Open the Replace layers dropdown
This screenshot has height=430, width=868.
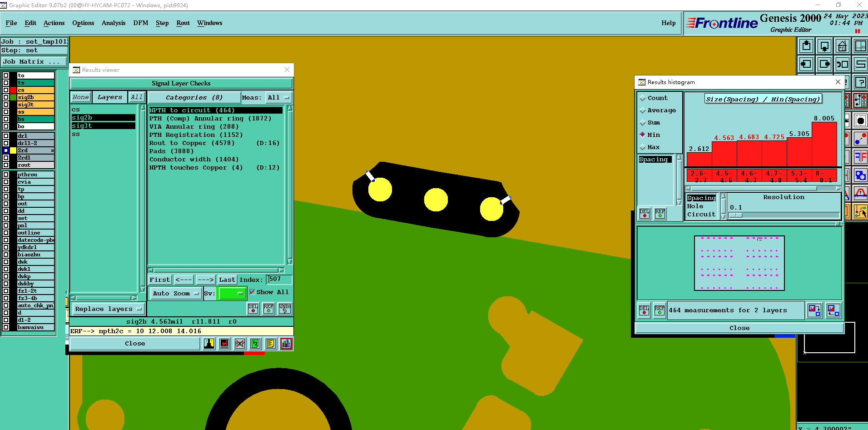pos(108,309)
